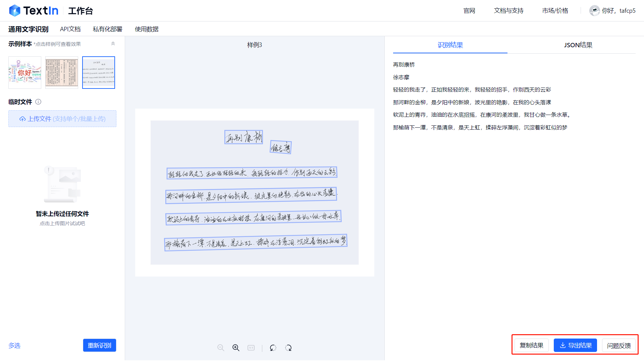Viewport: 644px width, 362px height.
Task: Open 文档与支持 in the header
Action: coord(508,11)
